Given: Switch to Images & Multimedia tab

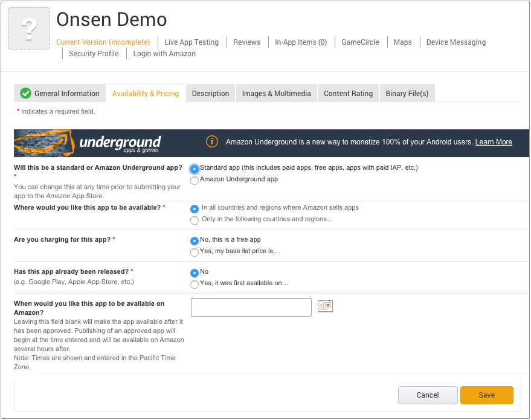Looking at the screenshot, I should pos(276,93).
